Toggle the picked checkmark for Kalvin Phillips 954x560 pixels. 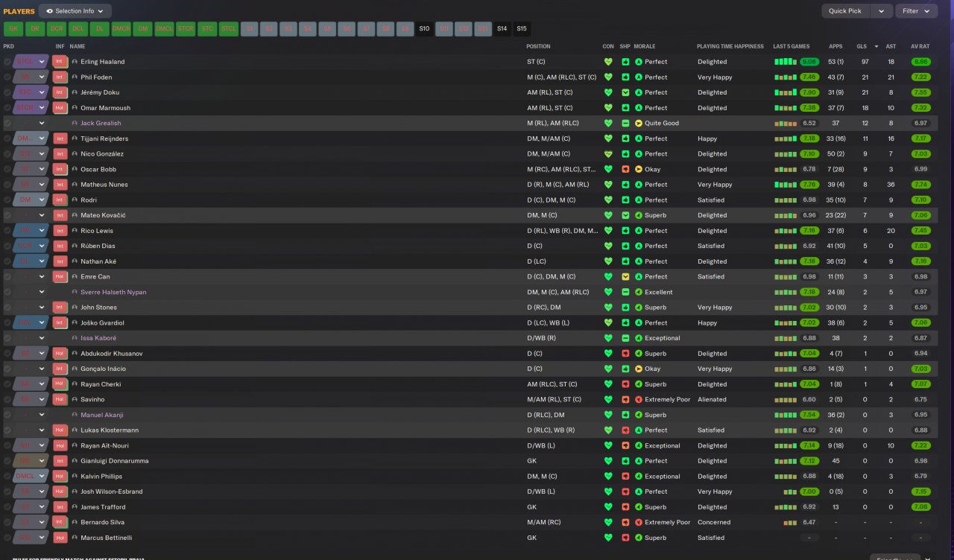pos(7,477)
